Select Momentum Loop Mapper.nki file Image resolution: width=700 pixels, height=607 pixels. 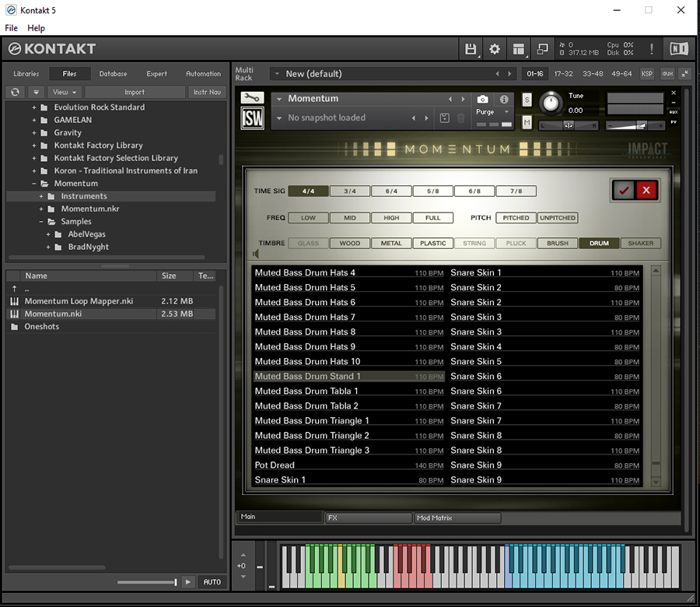(x=111, y=301)
